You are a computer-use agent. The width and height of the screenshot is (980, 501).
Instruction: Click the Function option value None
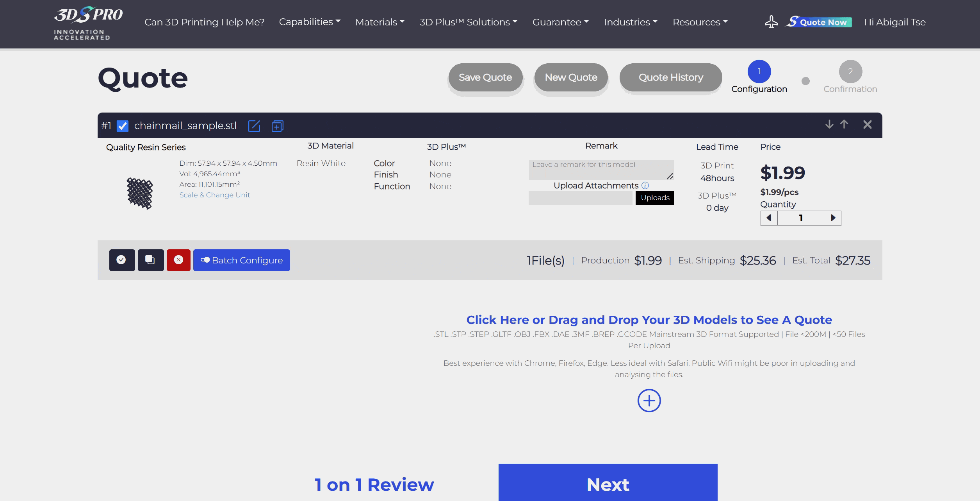pyautogui.click(x=440, y=186)
